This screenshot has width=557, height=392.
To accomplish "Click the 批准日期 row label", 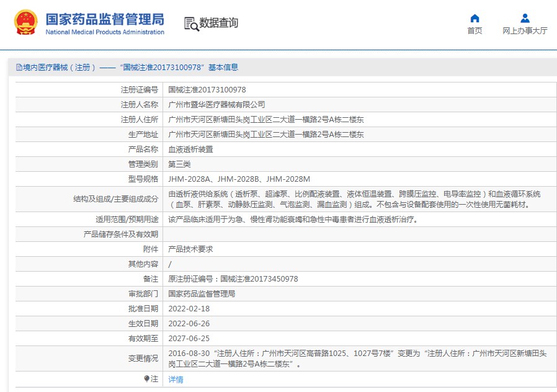I will tap(143, 309).
